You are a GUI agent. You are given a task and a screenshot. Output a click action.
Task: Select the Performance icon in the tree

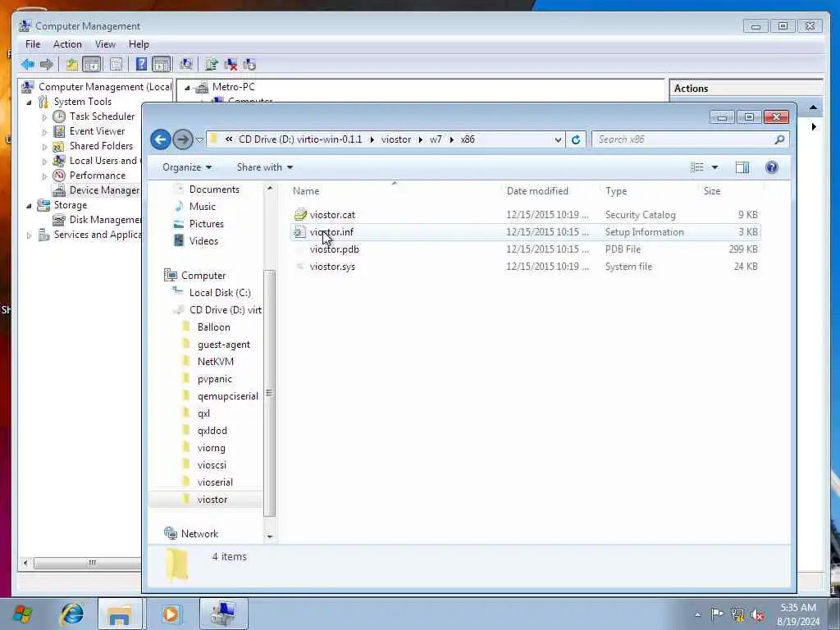click(x=59, y=176)
